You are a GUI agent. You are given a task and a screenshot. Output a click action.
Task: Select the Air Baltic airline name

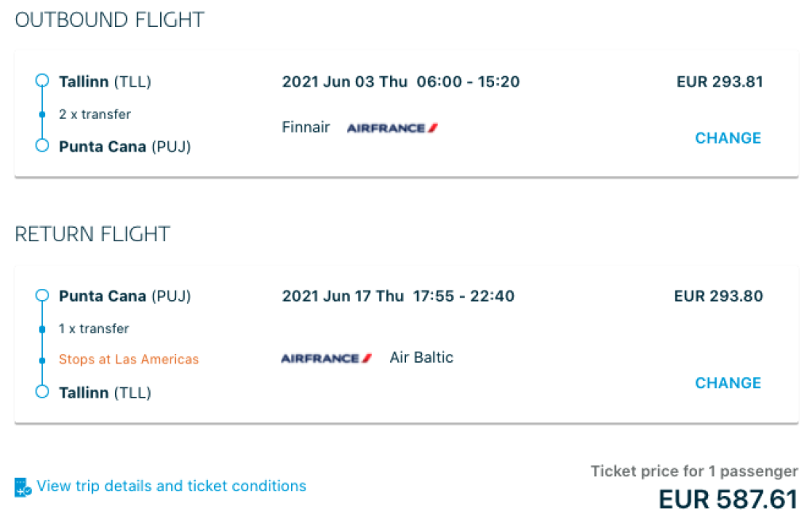click(x=421, y=358)
